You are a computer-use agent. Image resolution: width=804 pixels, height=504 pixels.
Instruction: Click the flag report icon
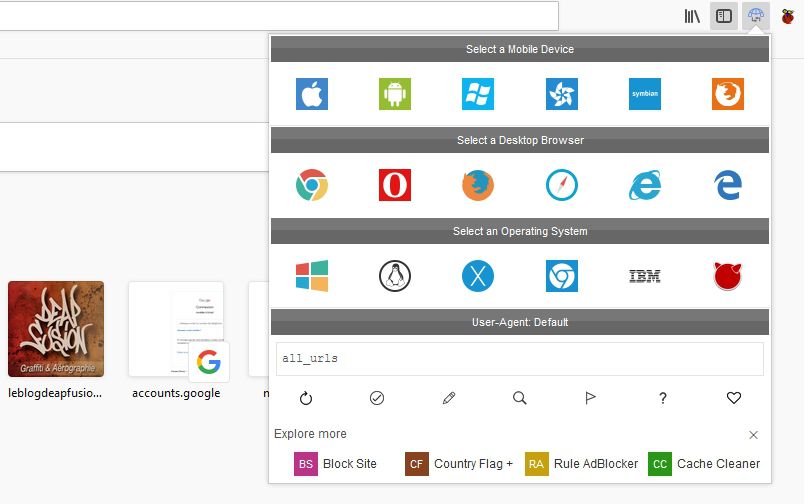[591, 398]
